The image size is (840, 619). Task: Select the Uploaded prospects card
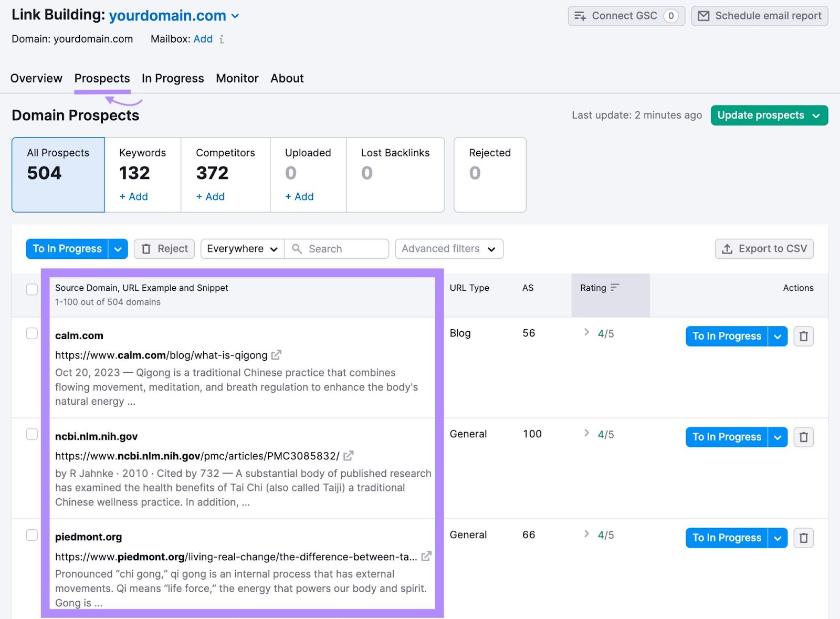[x=308, y=175]
